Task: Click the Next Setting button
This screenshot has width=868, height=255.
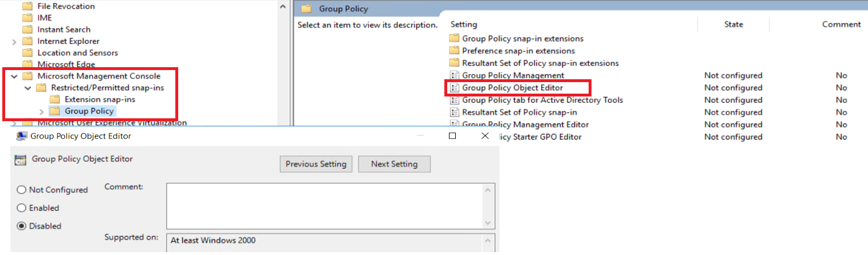Action: point(394,164)
